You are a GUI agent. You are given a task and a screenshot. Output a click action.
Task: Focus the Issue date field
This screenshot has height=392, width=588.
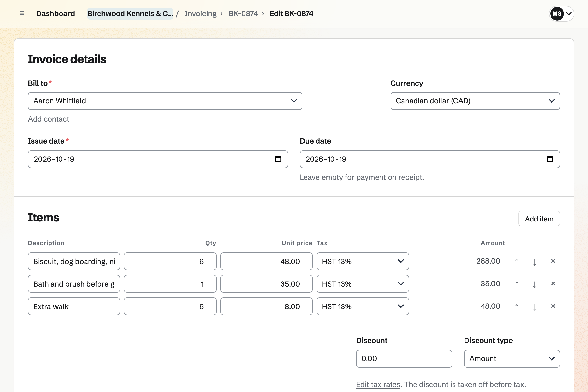click(x=158, y=159)
